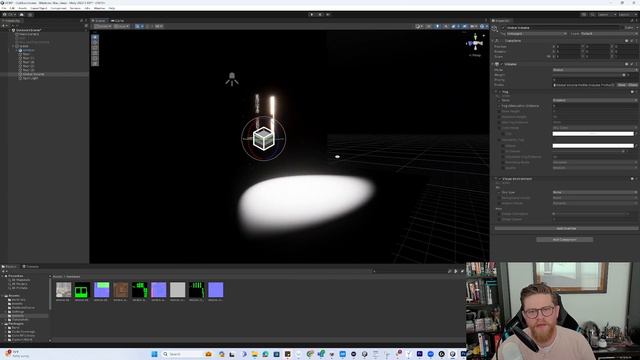
Task: Open Scene camera settings icon
Action: point(473,26)
